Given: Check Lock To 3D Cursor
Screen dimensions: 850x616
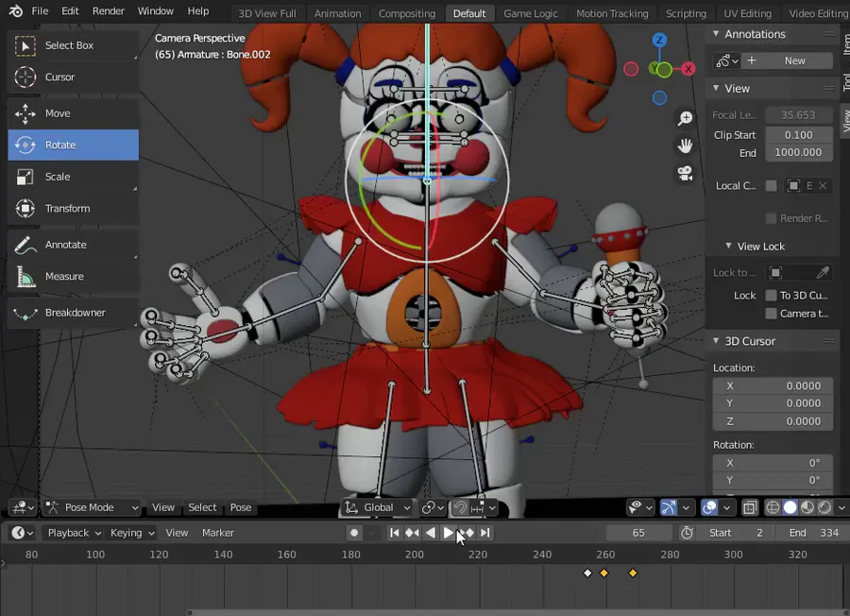Looking at the screenshot, I should pos(771,296).
